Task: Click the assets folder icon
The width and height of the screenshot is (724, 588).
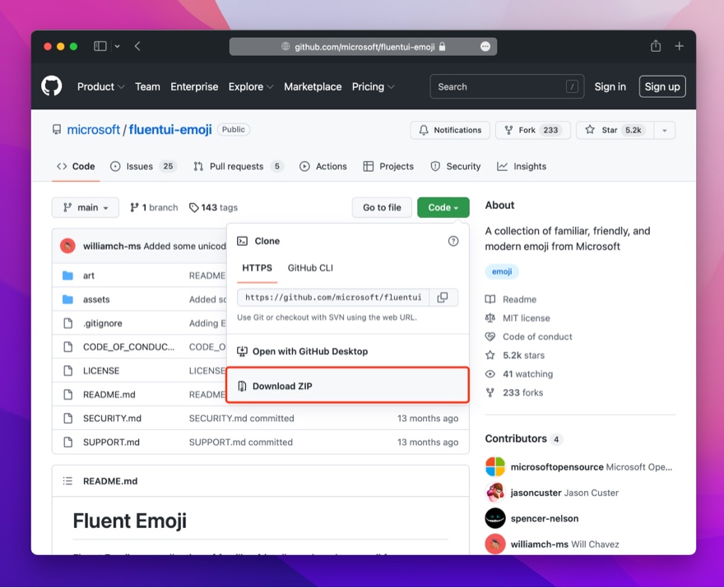Action: (x=67, y=299)
